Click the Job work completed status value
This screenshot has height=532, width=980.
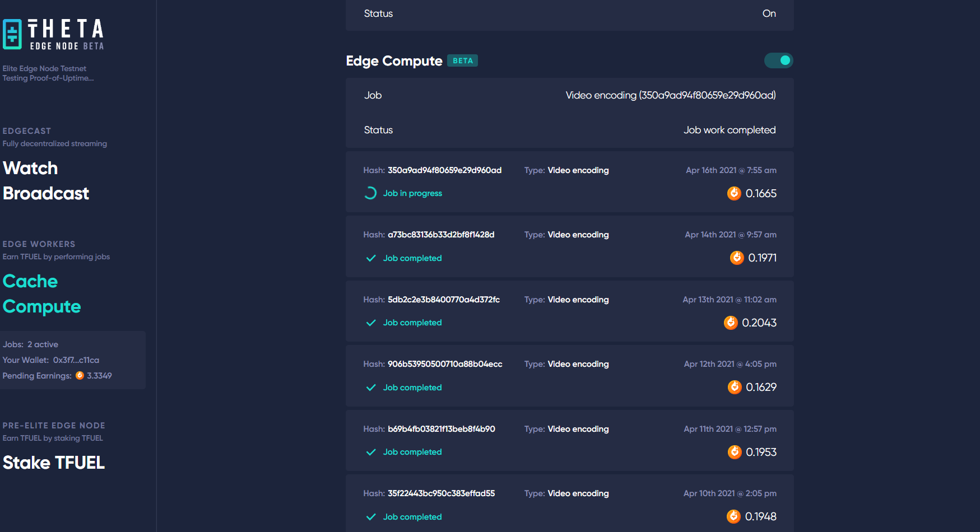[x=730, y=130]
